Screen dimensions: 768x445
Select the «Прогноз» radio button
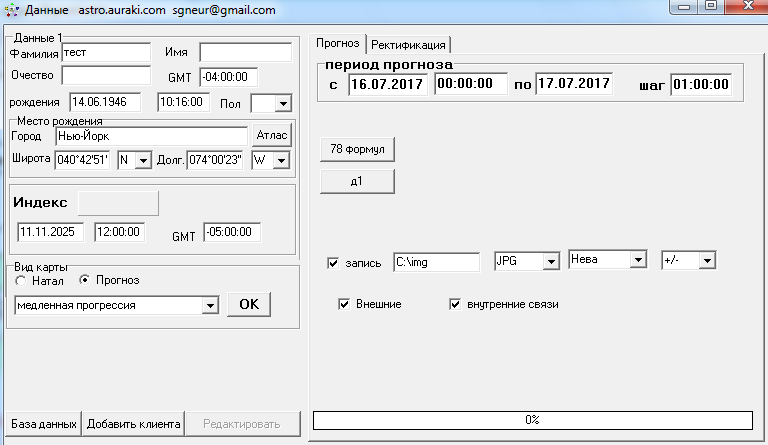(84, 281)
